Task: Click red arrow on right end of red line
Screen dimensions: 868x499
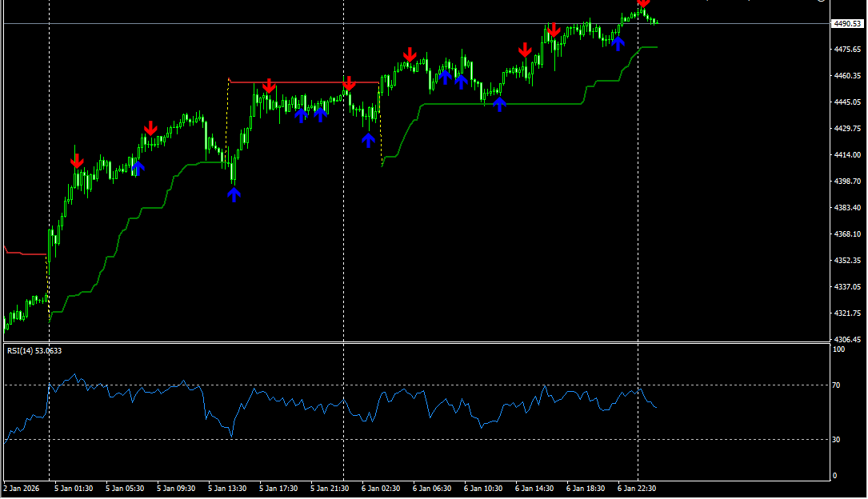Action: pyautogui.click(x=349, y=83)
